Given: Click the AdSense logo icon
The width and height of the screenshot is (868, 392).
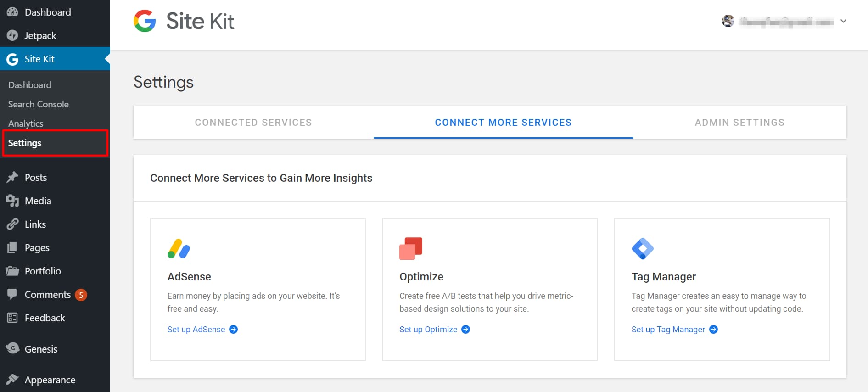Looking at the screenshot, I should tap(179, 248).
